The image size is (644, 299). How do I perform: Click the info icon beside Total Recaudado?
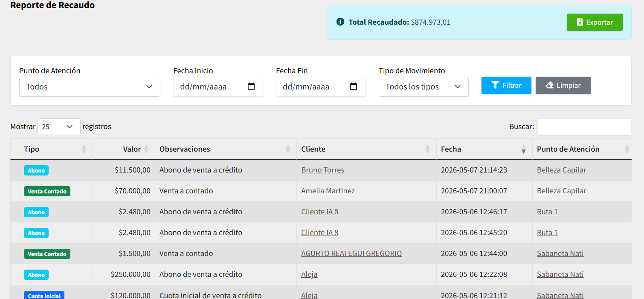340,22
